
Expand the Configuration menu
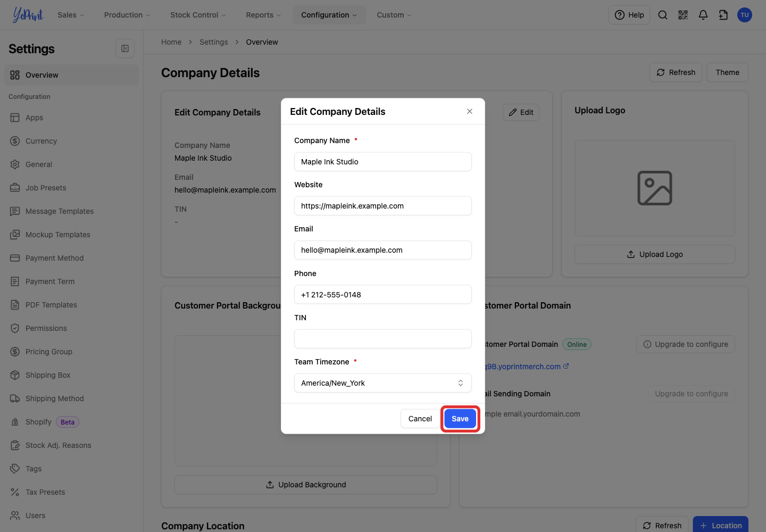click(329, 15)
